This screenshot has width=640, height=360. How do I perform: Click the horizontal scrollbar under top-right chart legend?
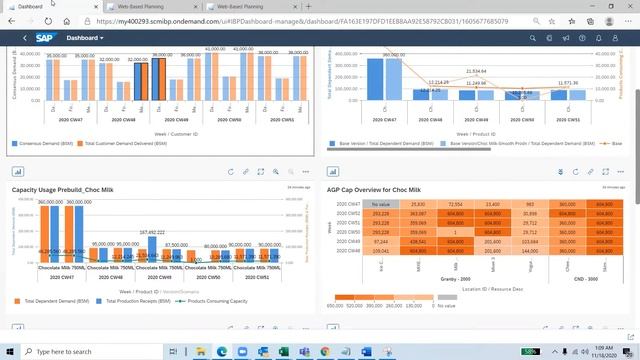[409, 149]
